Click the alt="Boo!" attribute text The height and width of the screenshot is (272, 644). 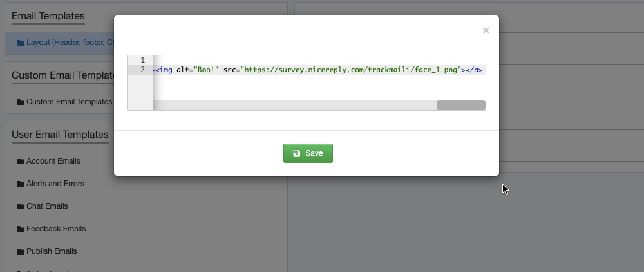point(198,70)
